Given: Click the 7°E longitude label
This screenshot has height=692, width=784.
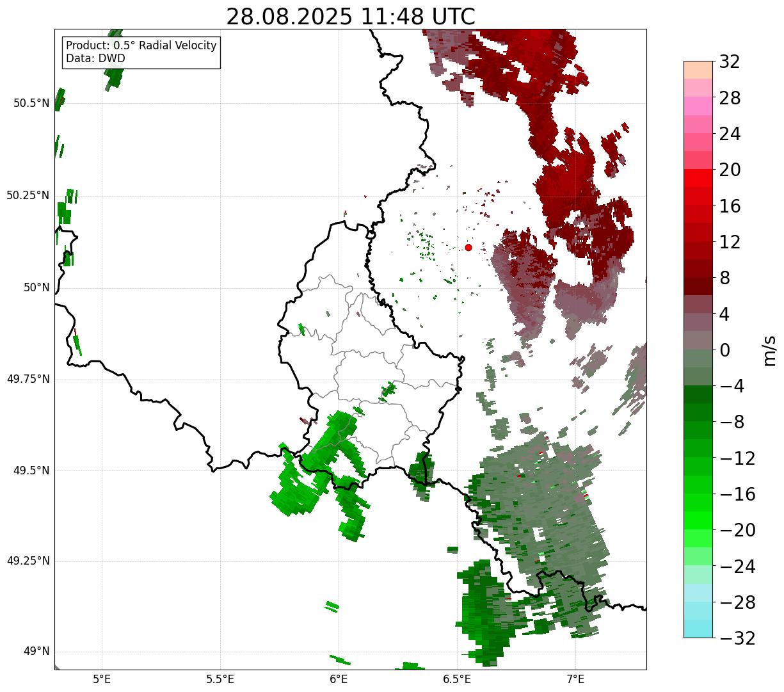Looking at the screenshot, I should tap(575, 679).
